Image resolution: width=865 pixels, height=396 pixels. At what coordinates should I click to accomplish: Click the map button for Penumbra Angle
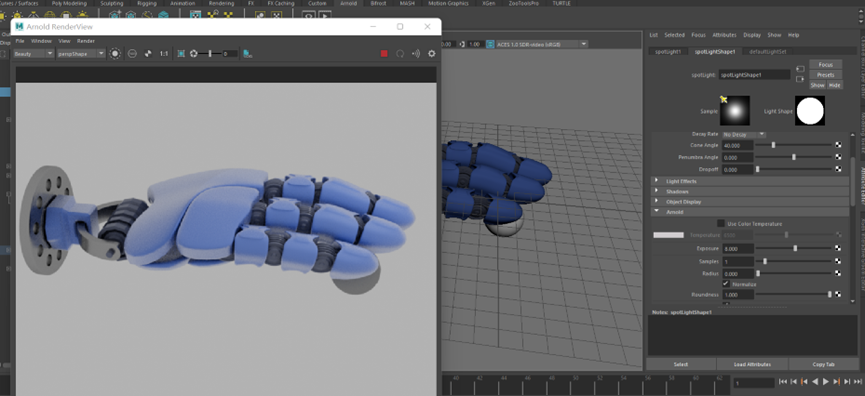click(x=839, y=157)
